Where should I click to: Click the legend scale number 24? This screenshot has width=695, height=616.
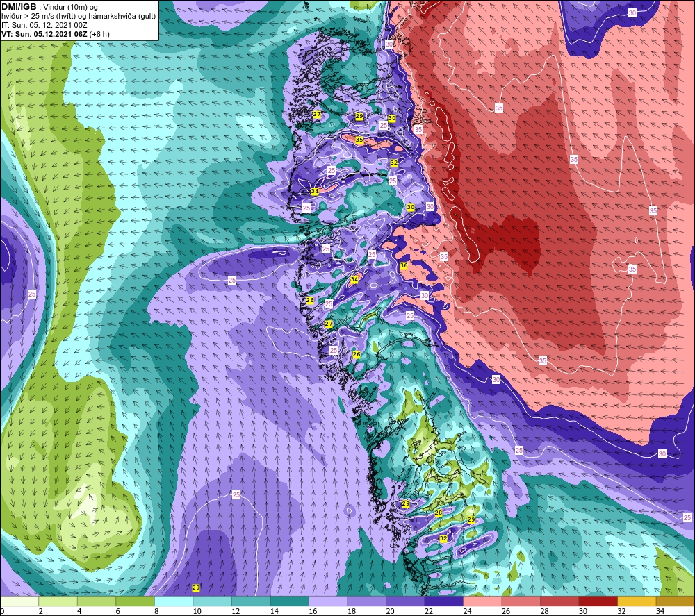pos(467,611)
